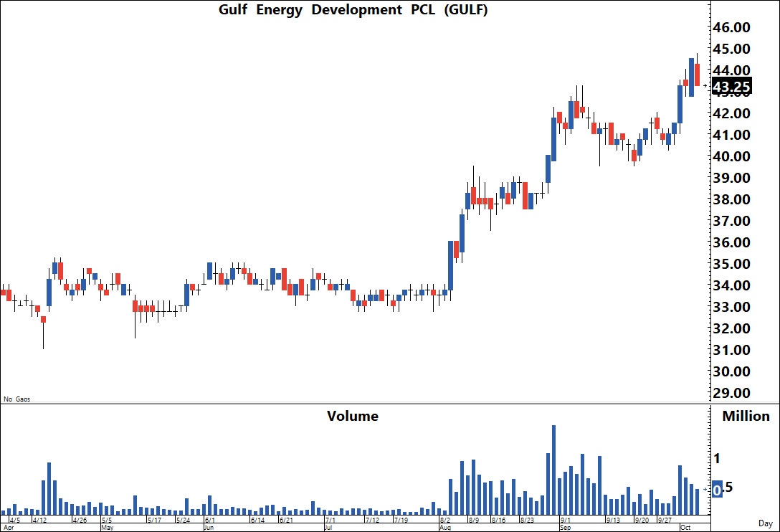Click the chart title "Gulf Energy Development PCL (GULF)"

(x=353, y=10)
